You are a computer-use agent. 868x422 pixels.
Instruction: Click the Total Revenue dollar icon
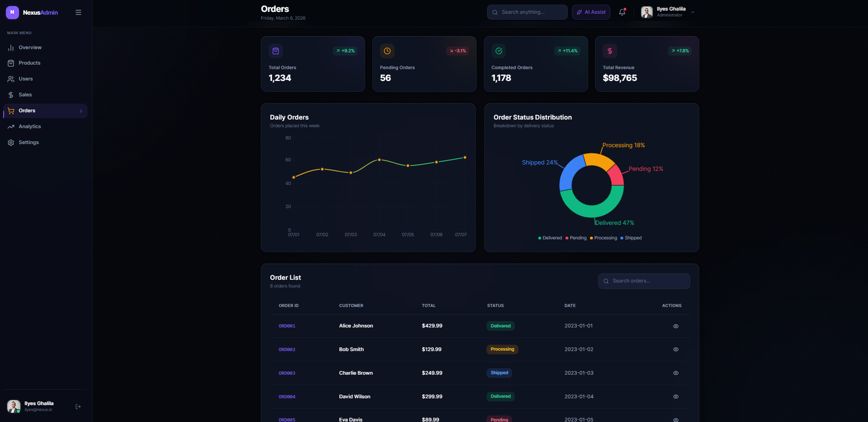(x=610, y=51)
